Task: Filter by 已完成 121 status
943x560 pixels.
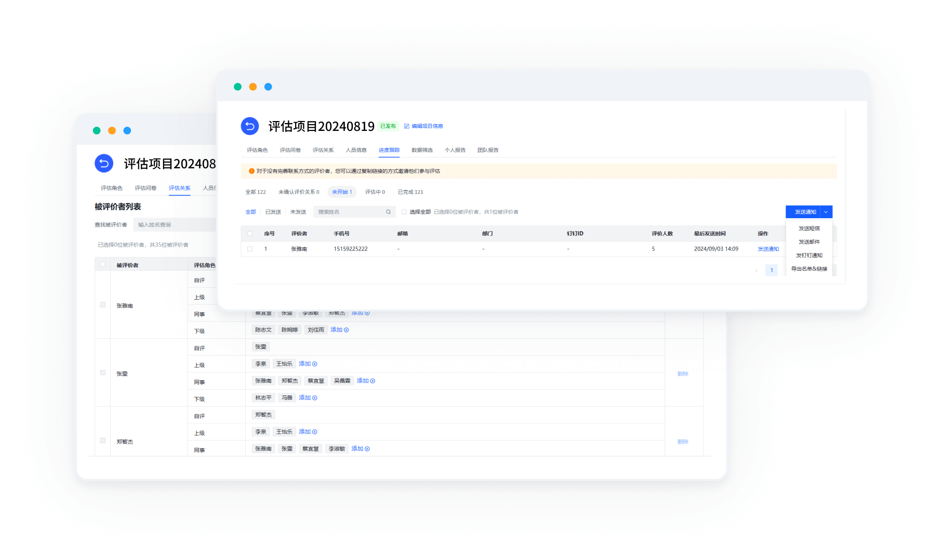Action: 410,192
